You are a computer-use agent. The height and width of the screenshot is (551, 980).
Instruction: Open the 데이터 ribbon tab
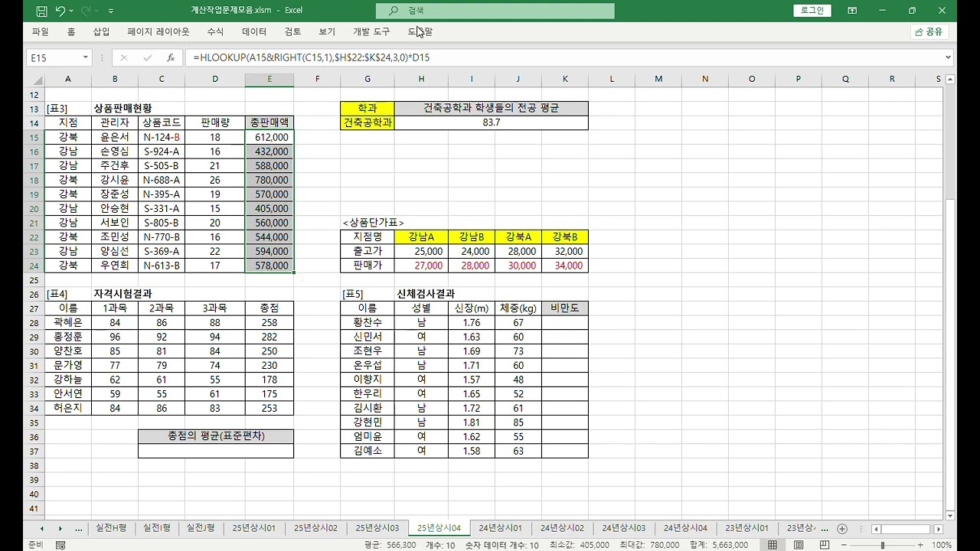(x=254, y=32)
